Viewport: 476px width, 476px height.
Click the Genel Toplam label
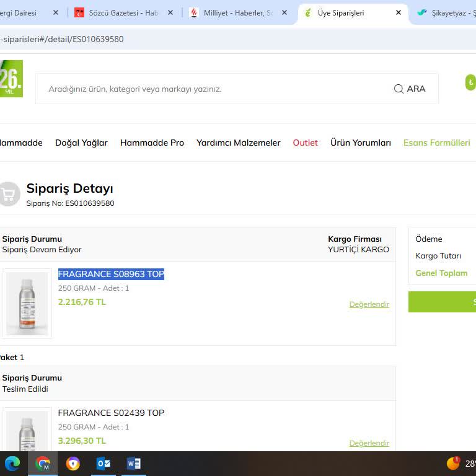(441, 273)
